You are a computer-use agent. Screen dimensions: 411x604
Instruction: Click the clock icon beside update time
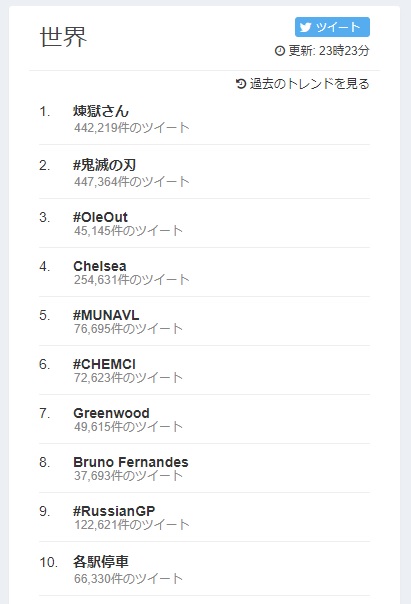pos(280,51)
